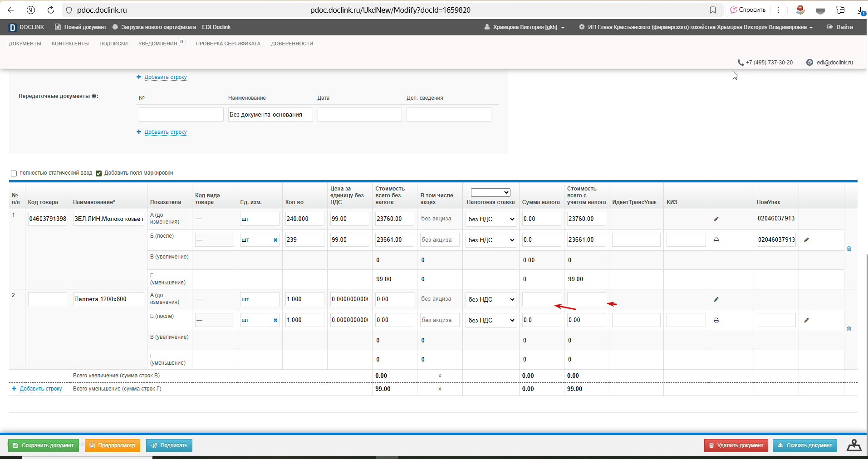
Task: Open без НДС dropdown in Молоко козье row A
Action: (491, 219)
